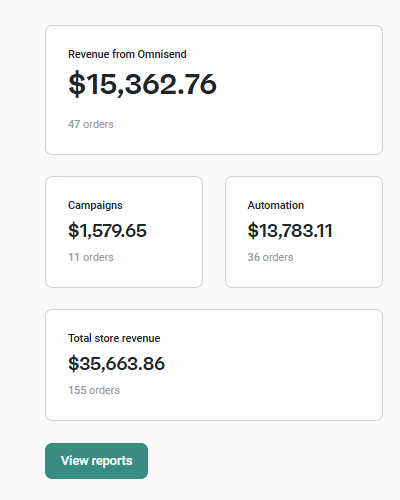Click the Campaigns heading label
This screenshot has width=400, height=500.
[95, 205]
